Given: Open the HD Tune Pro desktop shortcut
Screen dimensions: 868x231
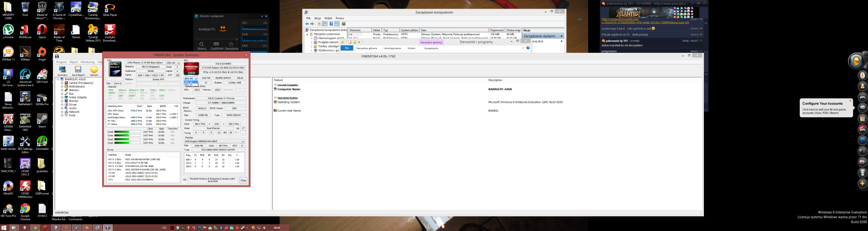Looking at the screenshot, I should pyautogui.click(x=8, y=210).
